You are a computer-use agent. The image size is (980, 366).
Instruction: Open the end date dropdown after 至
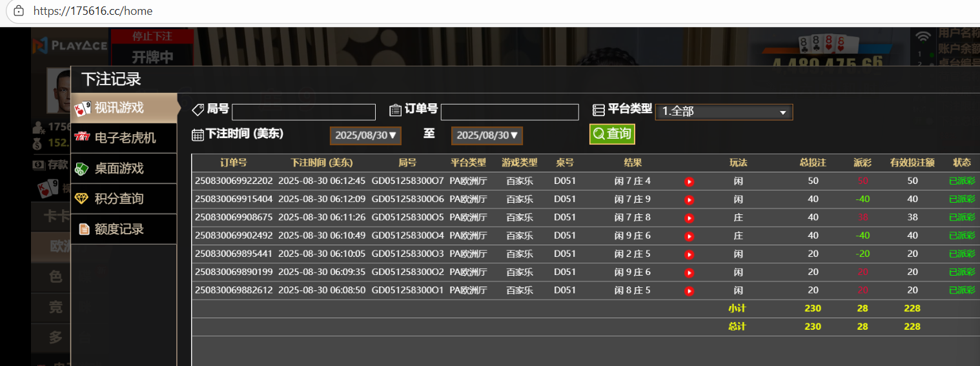click(x=487, y=136)
